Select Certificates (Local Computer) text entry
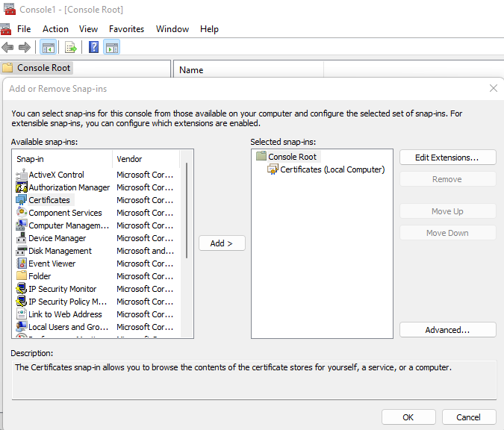Screen dimensions: 504x430 [332, 169]
